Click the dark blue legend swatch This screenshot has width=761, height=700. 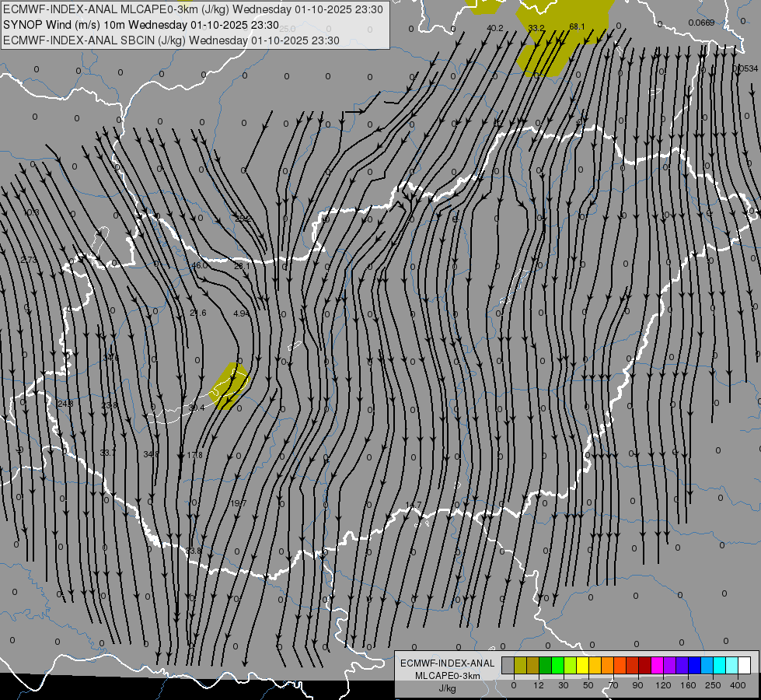(694, 665)
